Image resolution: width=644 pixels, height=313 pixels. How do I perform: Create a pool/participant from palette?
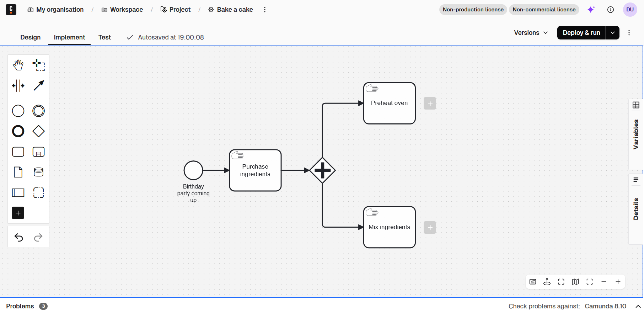click(x=18, y=193)
